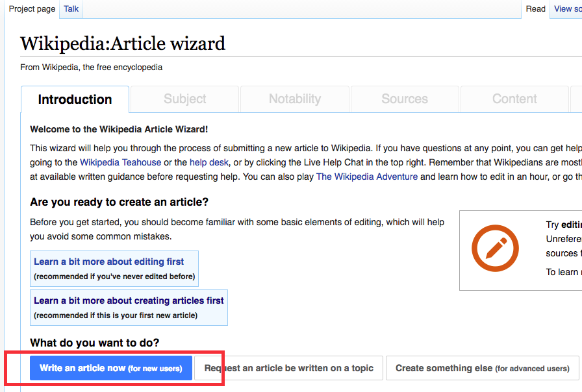582x392 pixels.
Task: Click Request an article be written on a topic
Action: (x=288, y=368)
